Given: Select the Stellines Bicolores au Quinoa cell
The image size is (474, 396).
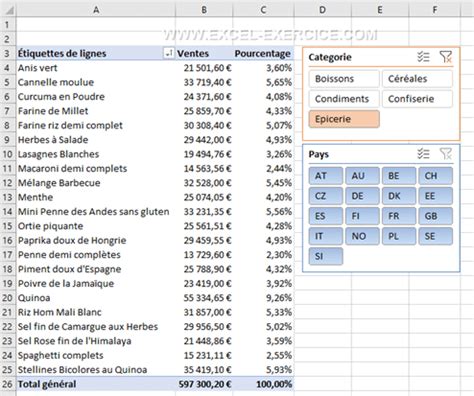Looking at the screenshot, I should (96, 370).
